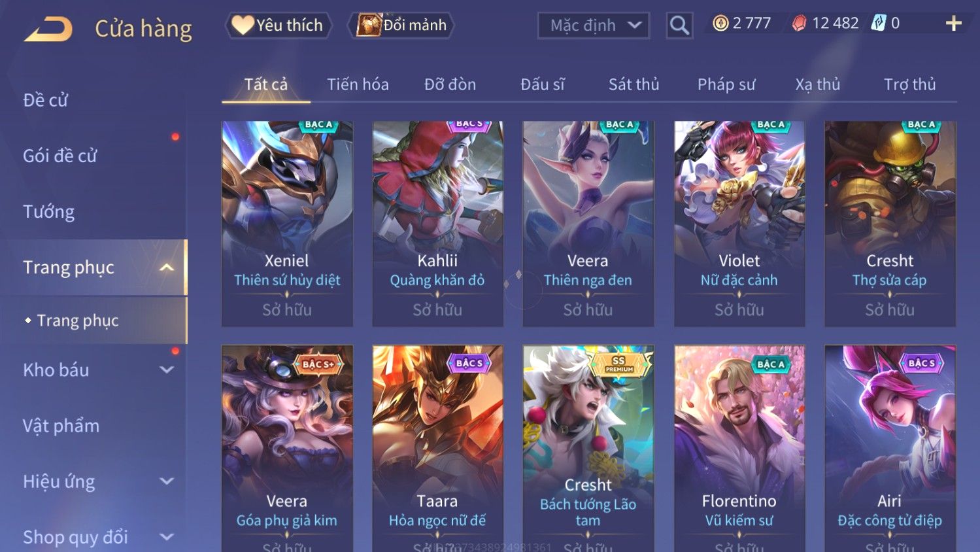980x552 pixels.
Task: Select Xeniel Thiên sứ hủy diệt skin card
Action: [287, 224]
